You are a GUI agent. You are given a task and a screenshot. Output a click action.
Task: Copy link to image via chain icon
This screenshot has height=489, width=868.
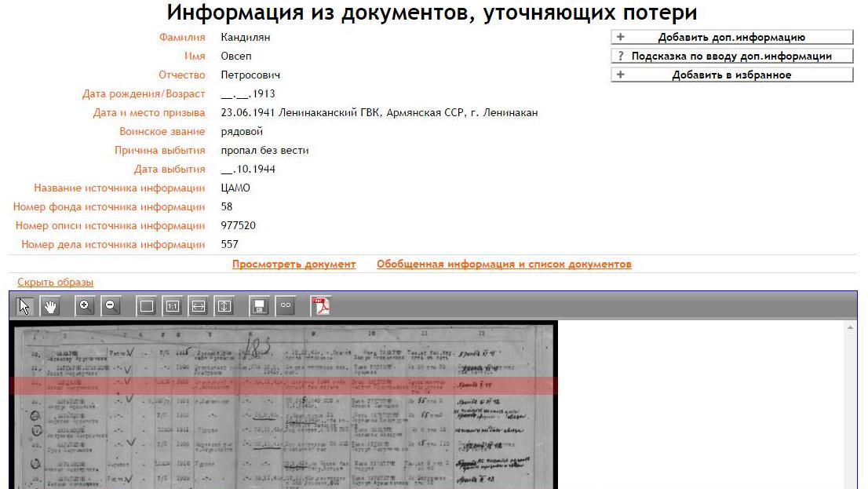[x=286, y=306]
